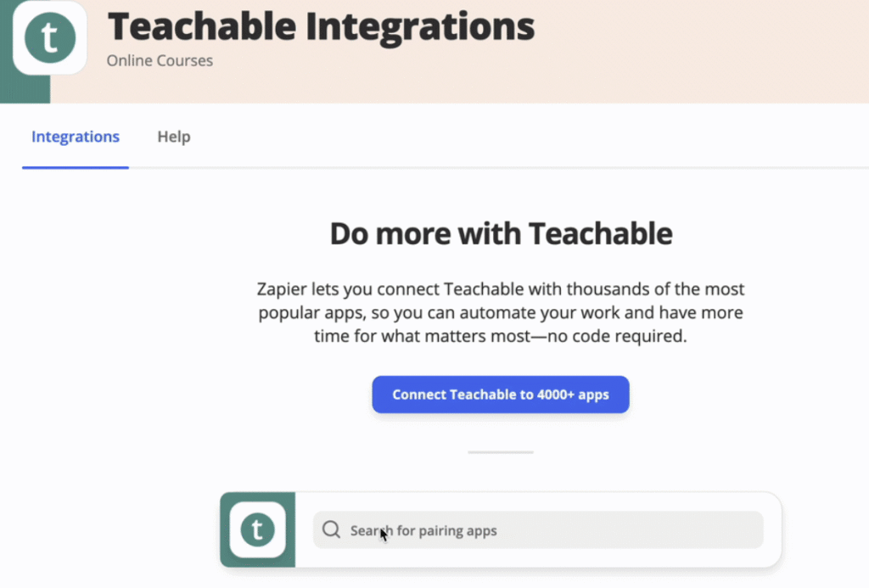Open the Integrations tab
This screenshot has height=588, width=869.
point(76,137)
